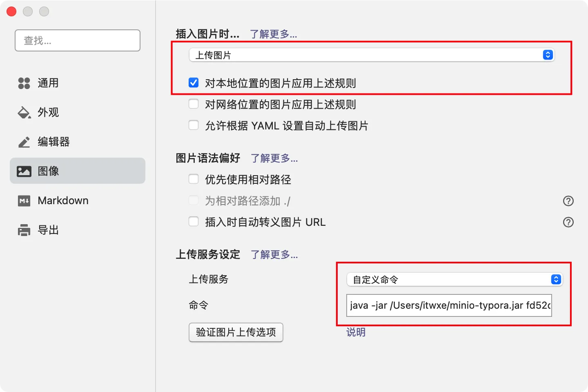Click the 编辑器 pencil icon

(24, 142)
